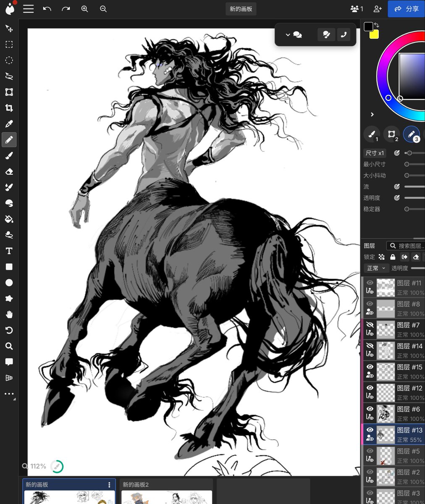Select the eyedropper tool
425x504 pixels.
9,124
